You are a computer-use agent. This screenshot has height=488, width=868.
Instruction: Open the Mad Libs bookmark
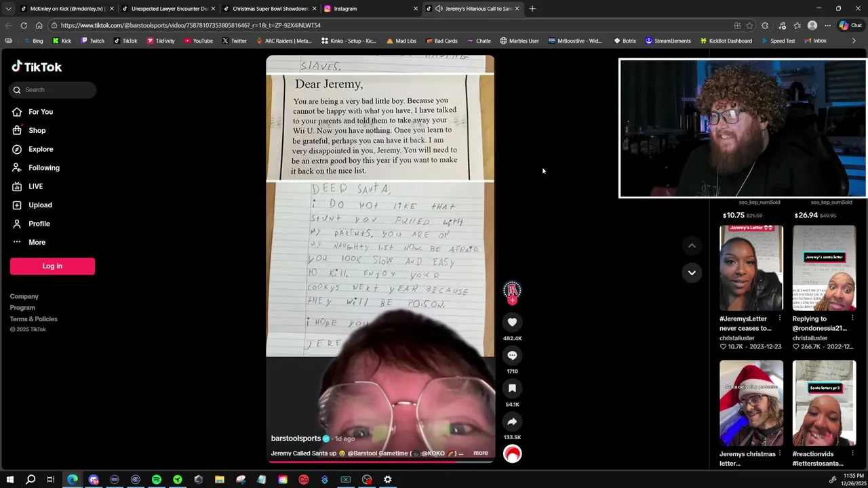[x=401, y=41]
